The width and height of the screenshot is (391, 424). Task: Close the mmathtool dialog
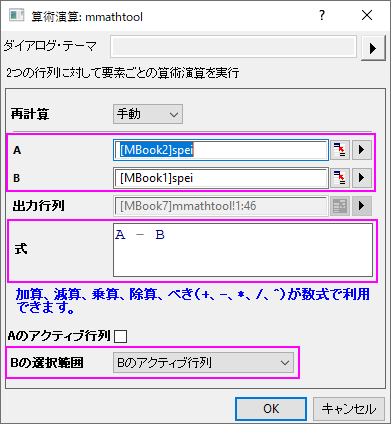(367, 15)
